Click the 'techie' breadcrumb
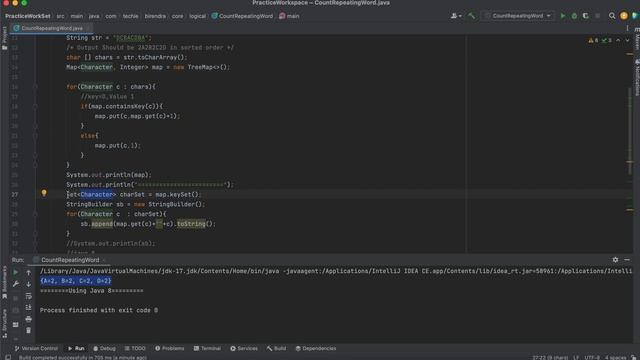640x360 pixels. 131,16
